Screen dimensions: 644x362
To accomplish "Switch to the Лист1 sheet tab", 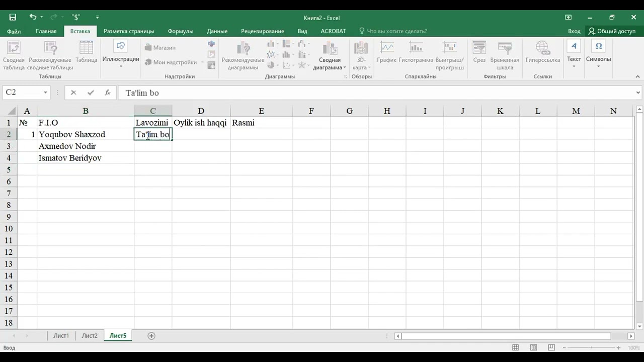I will click(61, 336).
